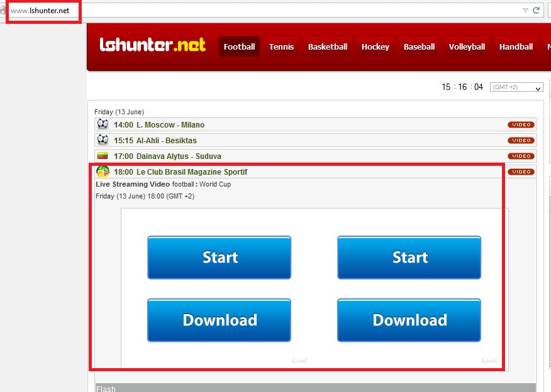Viewport: 551px width, 392px height.
Task: Click the right Download button
Action: tap(409, 320)
